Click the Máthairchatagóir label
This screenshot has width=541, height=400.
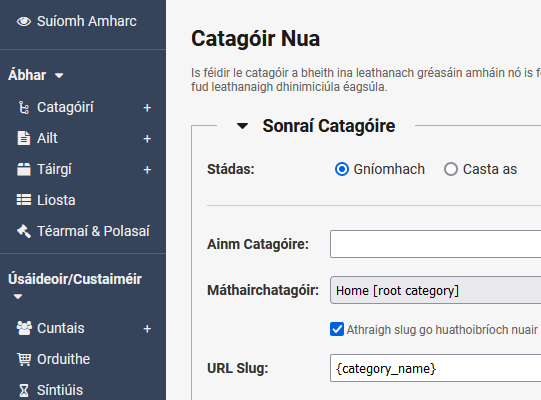[x=263, y=291]
